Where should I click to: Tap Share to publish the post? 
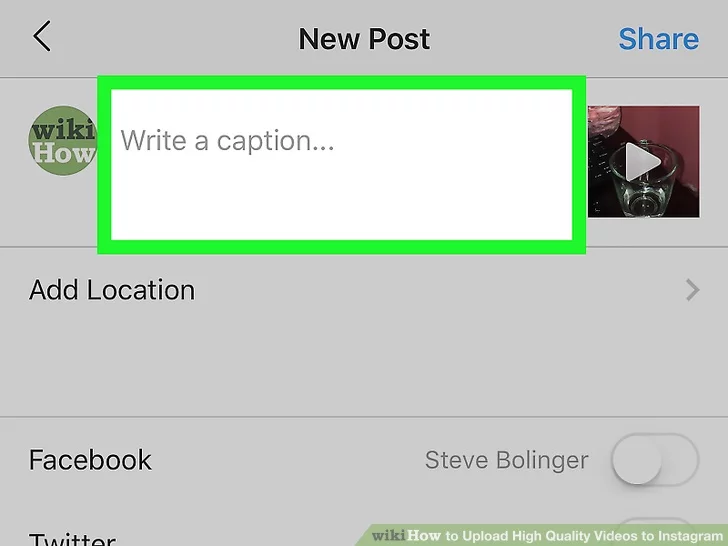pyautogui.click(x=658, y=39)
